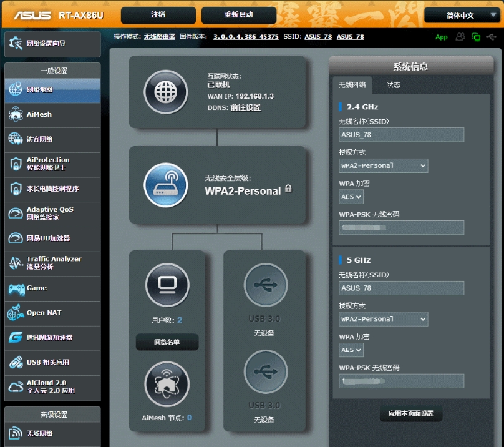Viewport: 504px width, 447px height.
Task: Open wireless network (无线网络) advanced settings icon
Action: pyautogui.click(x=16, y=433)
